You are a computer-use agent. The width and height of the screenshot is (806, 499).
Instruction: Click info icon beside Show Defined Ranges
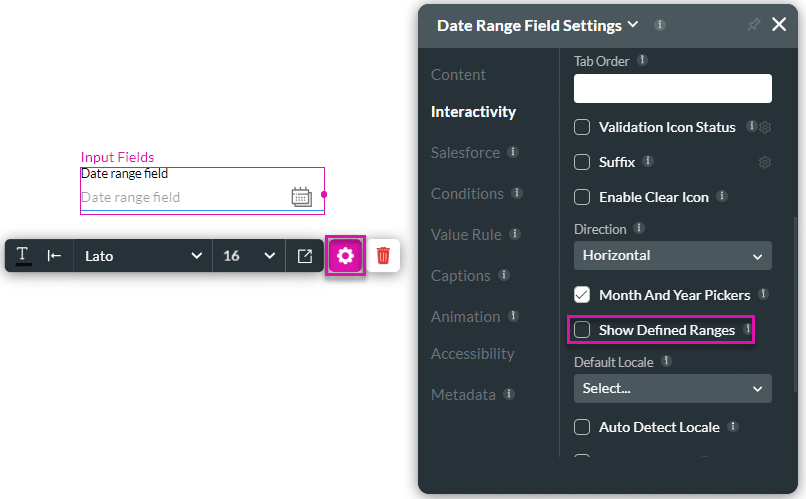(x=747, y=329)
